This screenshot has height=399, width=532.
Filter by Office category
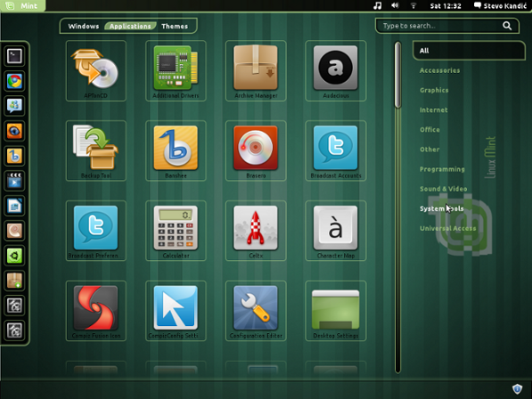point(430,129)
